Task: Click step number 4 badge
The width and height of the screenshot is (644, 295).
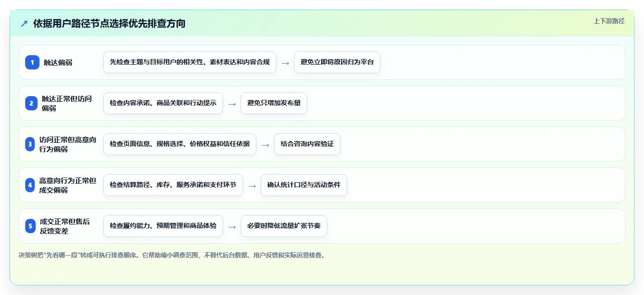Action: pyautogui.click(x=30, y=185)
